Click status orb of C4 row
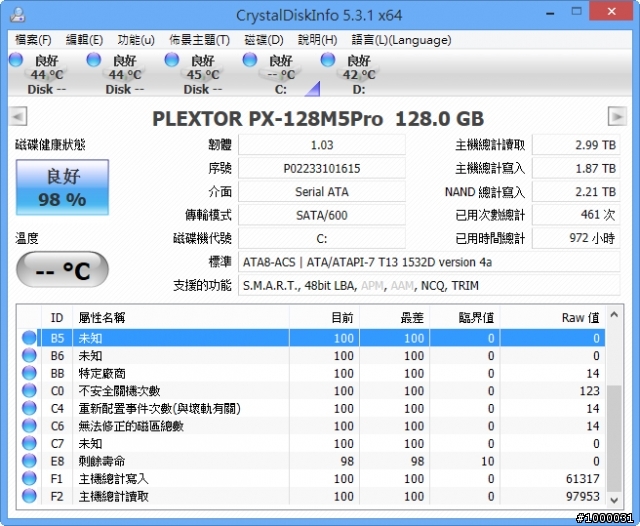 (29, 408)
